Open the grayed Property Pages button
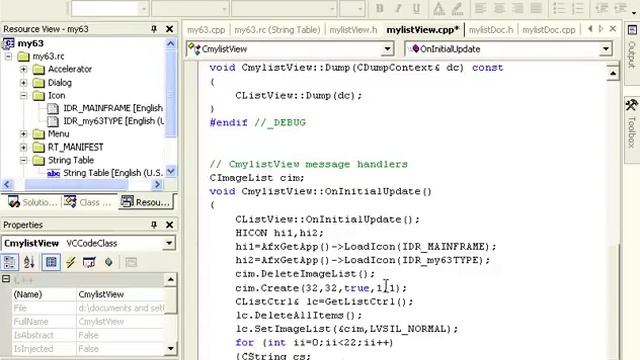 pyautogui.click(x=131, y=262)
